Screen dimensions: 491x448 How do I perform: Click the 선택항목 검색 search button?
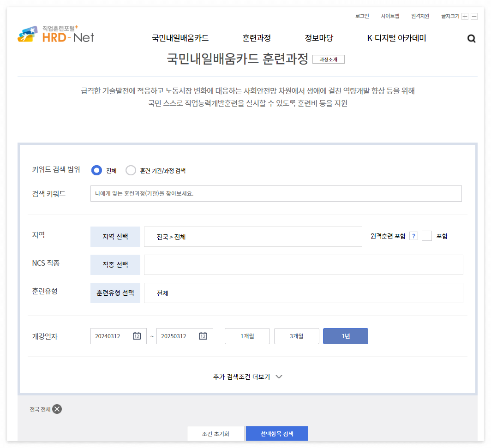[277, 433]
